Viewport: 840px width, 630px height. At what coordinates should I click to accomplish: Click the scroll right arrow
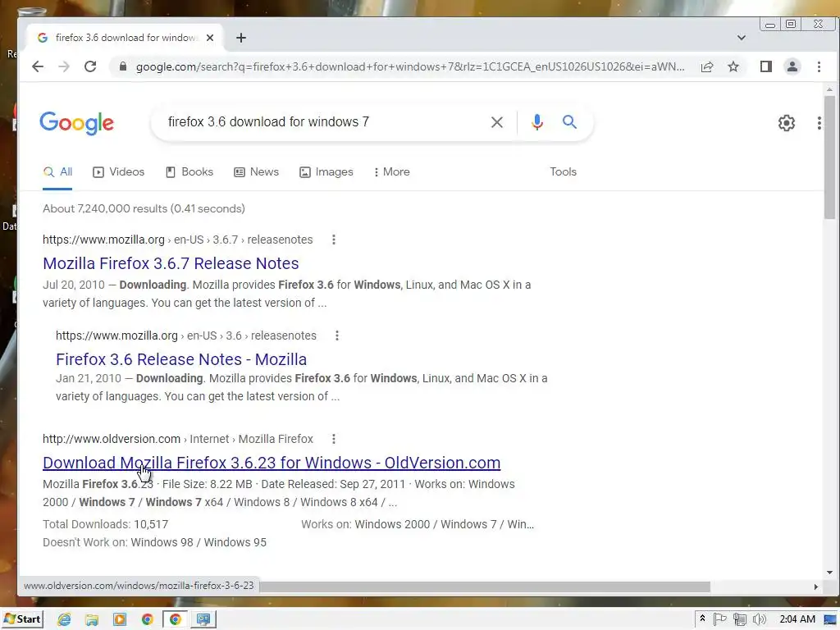point(816,587)
